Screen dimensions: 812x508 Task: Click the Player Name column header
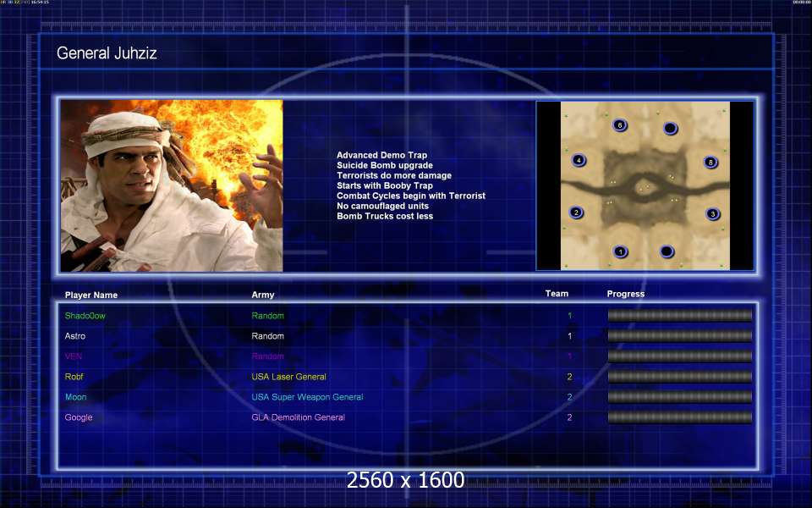tap(91, 295)
